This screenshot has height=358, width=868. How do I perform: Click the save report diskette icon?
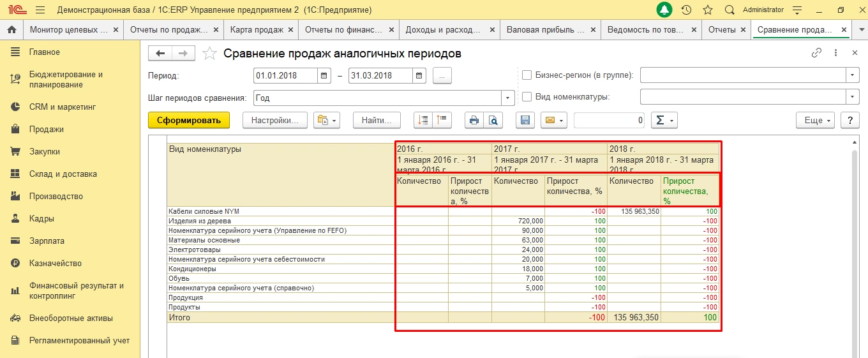[525, 120]
